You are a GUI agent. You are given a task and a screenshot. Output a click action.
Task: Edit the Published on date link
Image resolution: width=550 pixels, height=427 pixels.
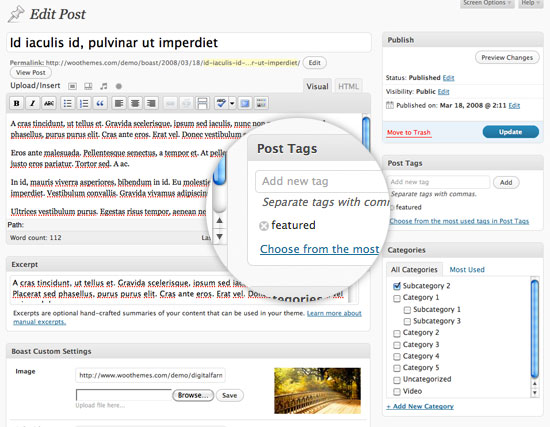click(514, 106)
